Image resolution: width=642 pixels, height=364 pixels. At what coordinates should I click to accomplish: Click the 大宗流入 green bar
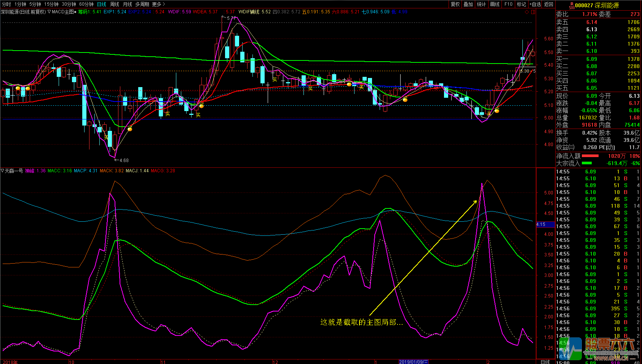click(587, 163)
